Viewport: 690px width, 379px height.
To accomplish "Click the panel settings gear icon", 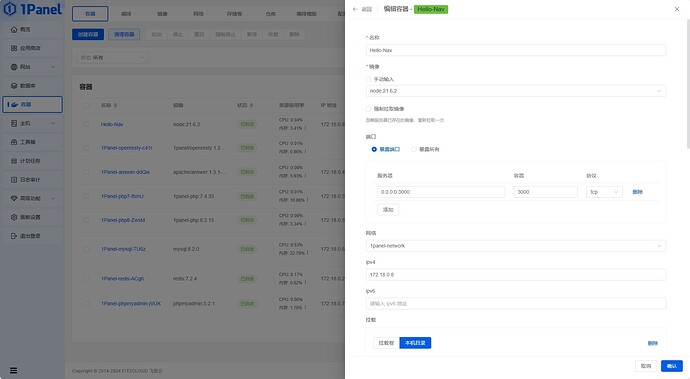I will tap(14, 217).
